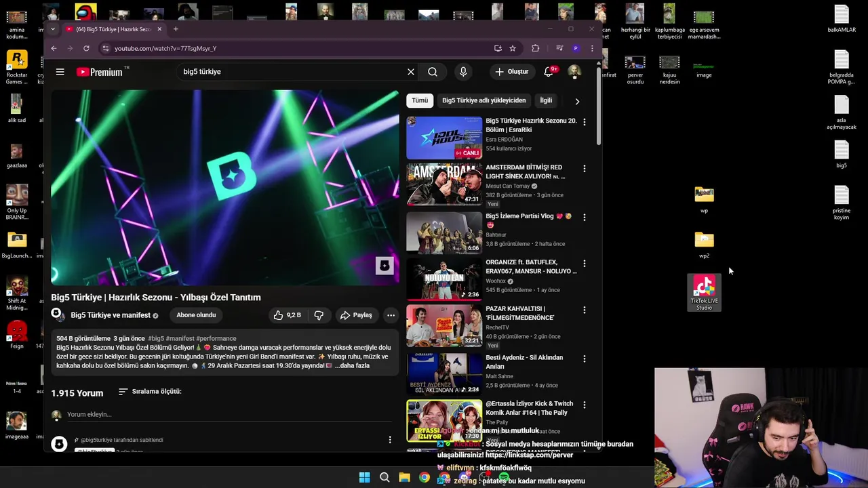Image resolution: width=868 pixels, height=488 pixels.
Task: Open the channel watermark on the video
Action: click(x=384, y=266)
